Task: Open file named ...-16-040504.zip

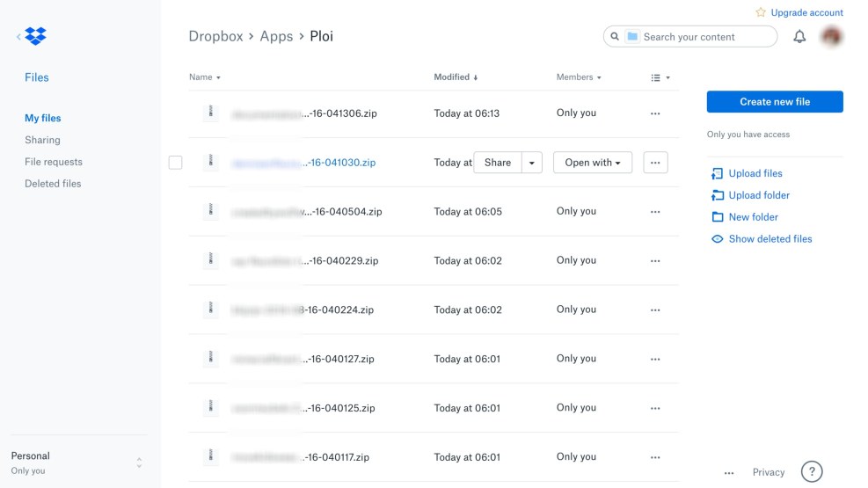Action: [307, 212]
